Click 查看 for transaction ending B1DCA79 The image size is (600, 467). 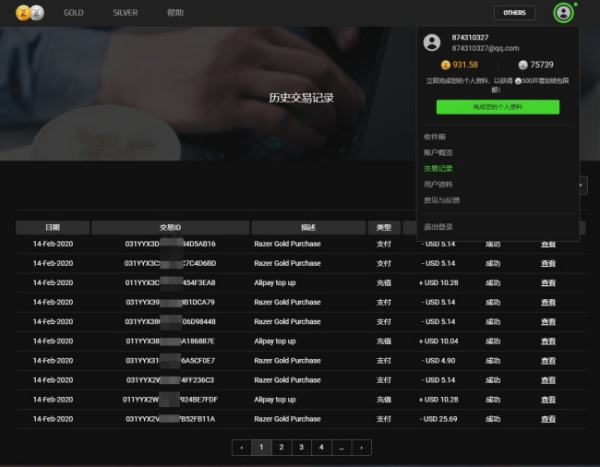[548, 302]
